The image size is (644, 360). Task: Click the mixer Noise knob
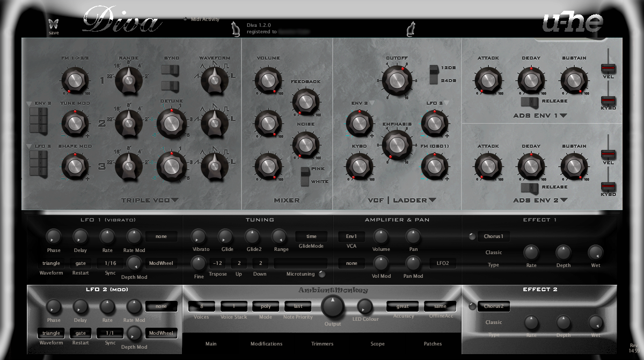(305, 144)
